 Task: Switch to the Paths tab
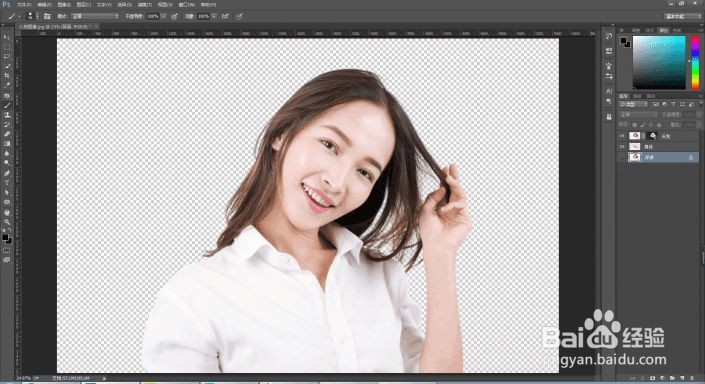pos(651,96)
